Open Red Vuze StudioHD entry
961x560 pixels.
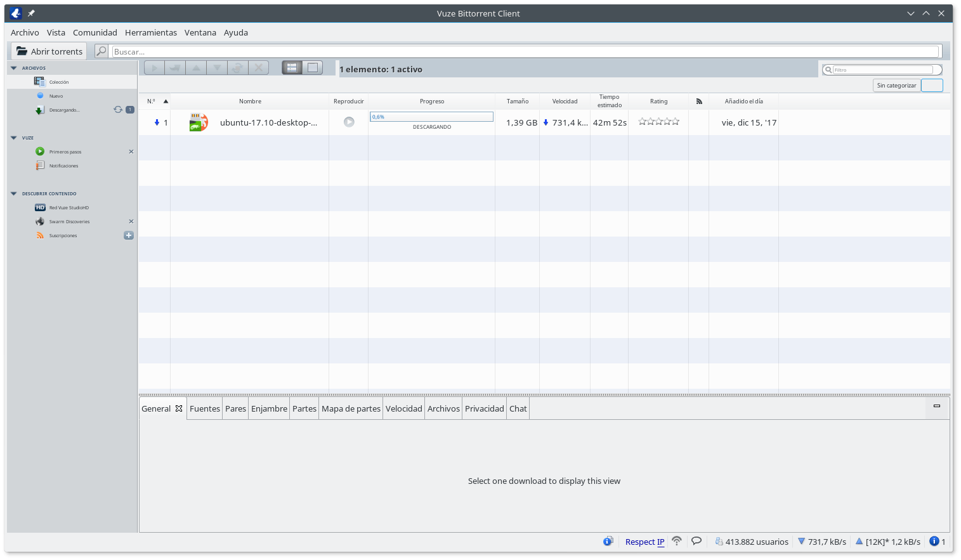pyautogui.click(x=72, y=207)
